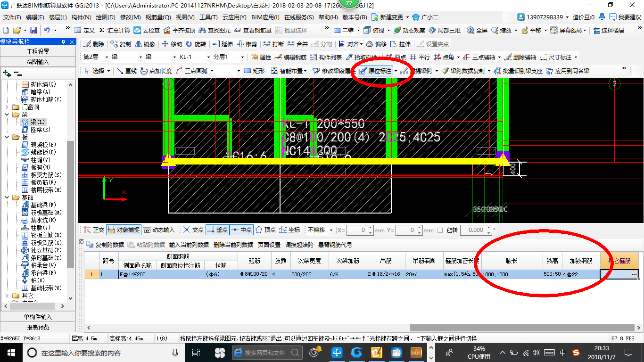Select the 直线 line drawing tool

[127, 71]
